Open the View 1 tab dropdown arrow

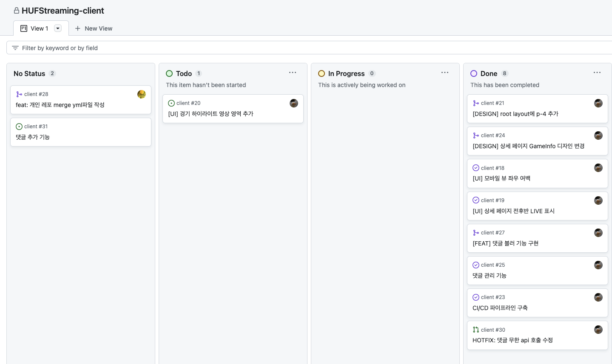58,28
